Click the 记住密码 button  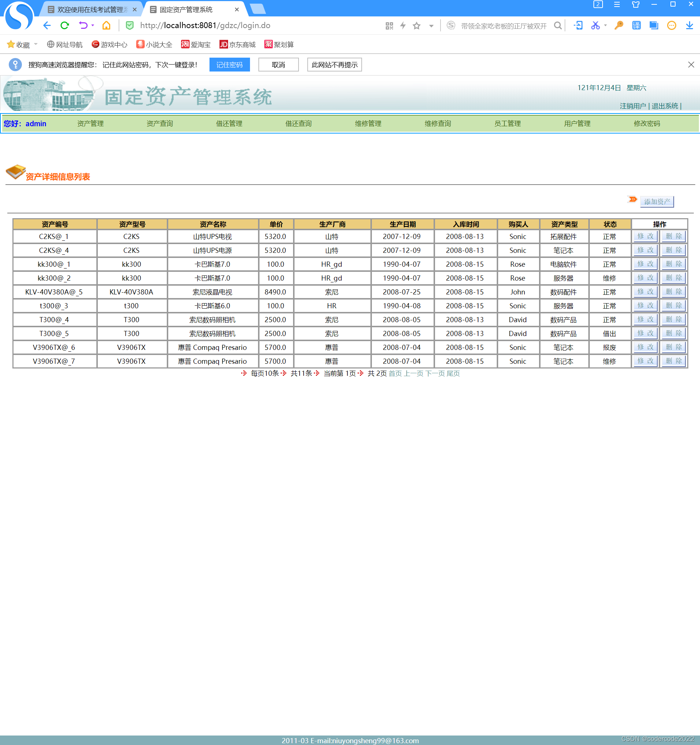click(x=230, y=65)
